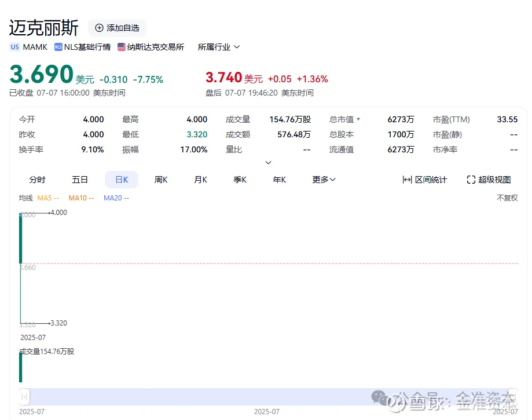Switch to 分时 chart tab

pyautogui.click(x=37, y=180)
